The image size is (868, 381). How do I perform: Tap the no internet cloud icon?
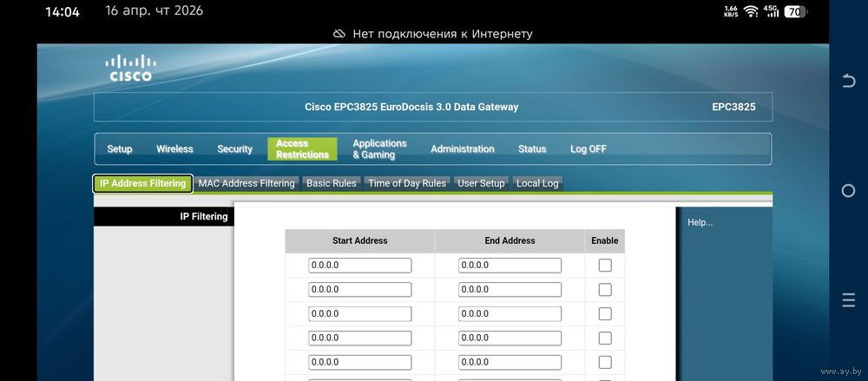tap(339, 34)
